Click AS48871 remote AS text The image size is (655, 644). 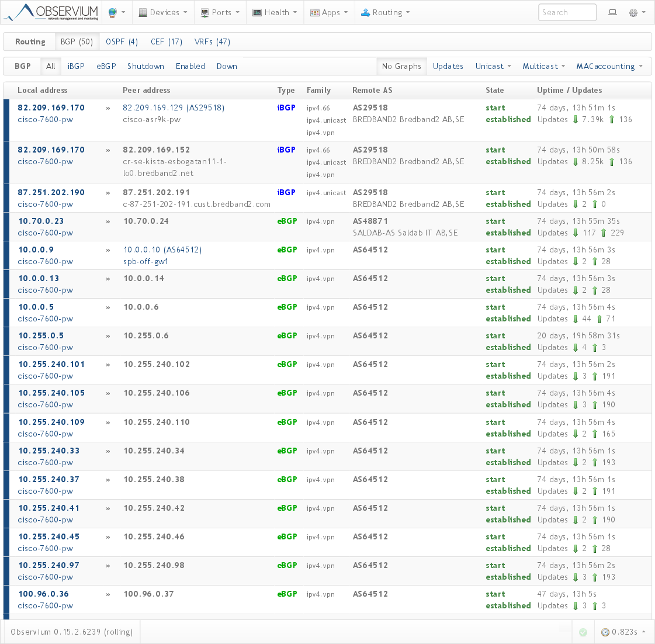[x=370, y=221]
